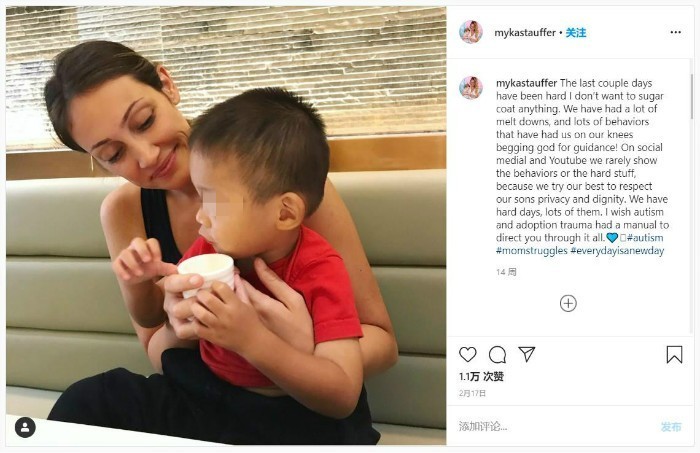Load more comments with plus circle
This screenshot has height=453, width=700.
click(568, 303)
